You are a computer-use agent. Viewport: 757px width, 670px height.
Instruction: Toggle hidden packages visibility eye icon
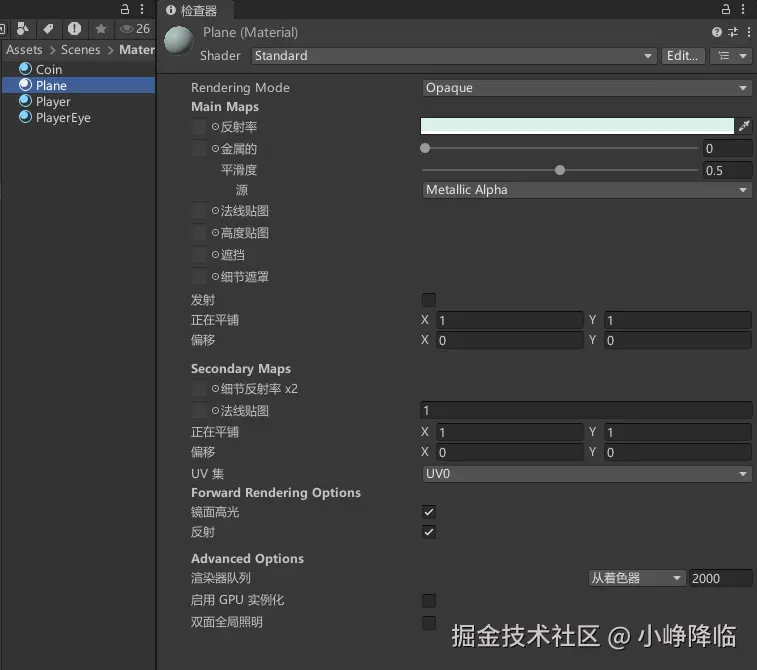point(127,29)
